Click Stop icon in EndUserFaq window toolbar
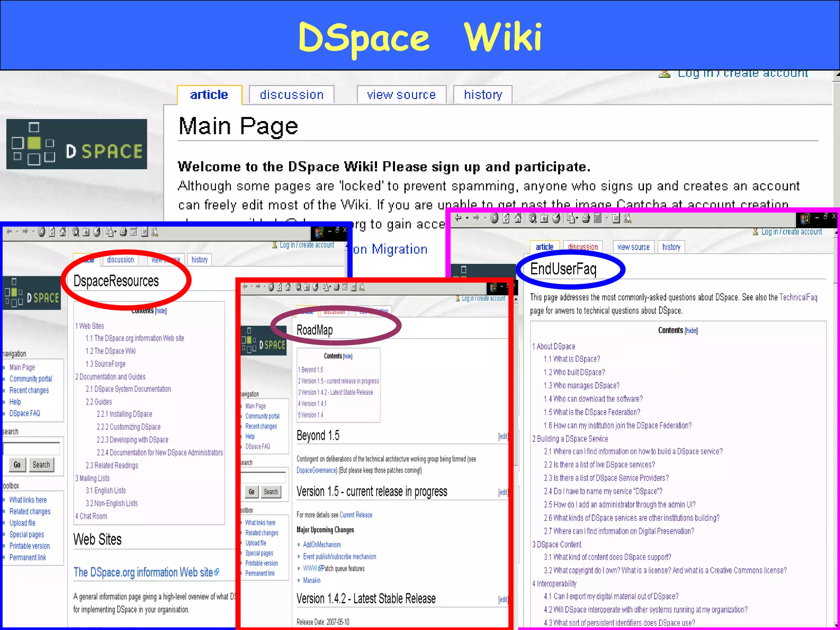The width and height of the screenshot is (840, 630). point(494,218)
